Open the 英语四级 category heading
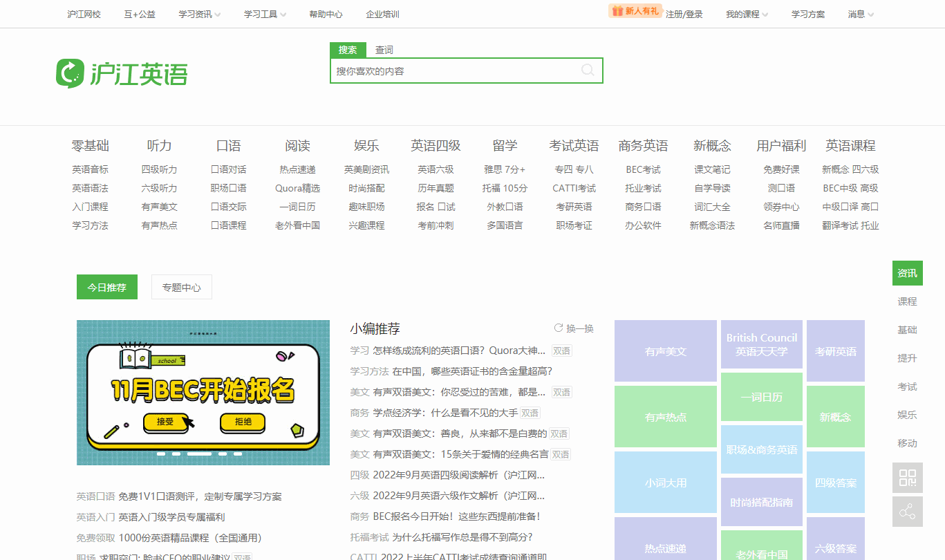 click(x=436, y=146)
